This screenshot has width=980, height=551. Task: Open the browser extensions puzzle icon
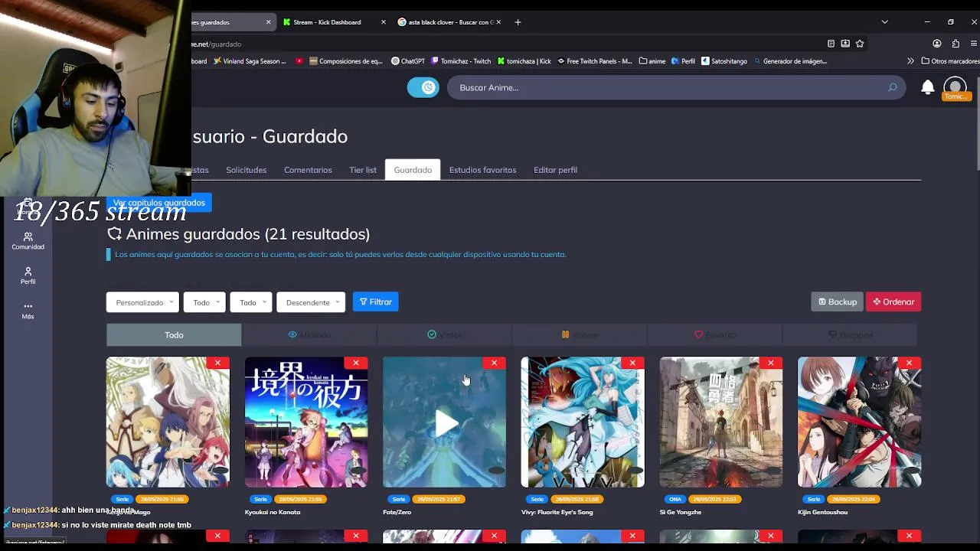(x=955, y=44)
